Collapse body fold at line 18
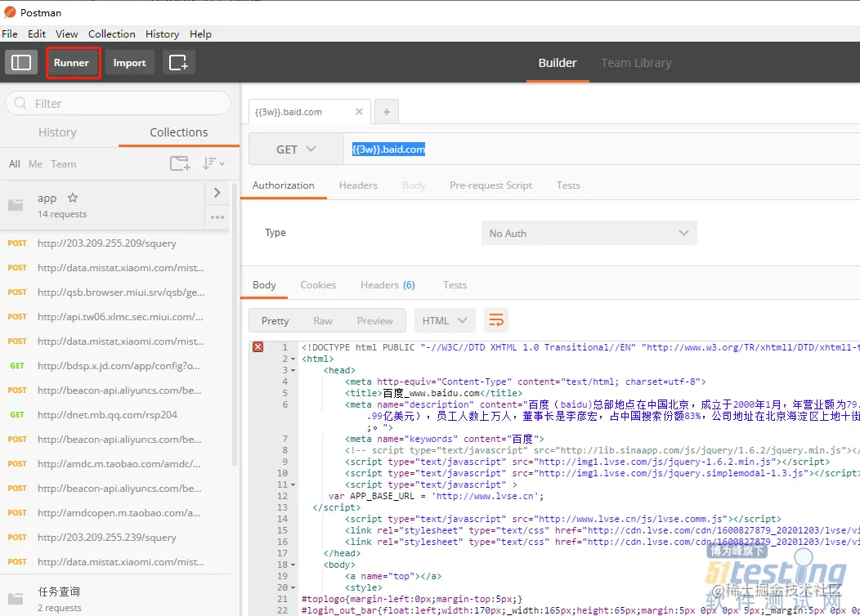The width and height of the screenshot is (860, 616). [293, 565]
